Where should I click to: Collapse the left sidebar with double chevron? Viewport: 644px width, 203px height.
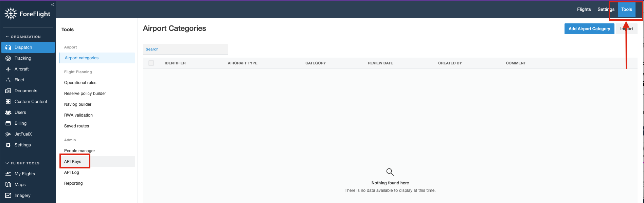coord(52,4)
